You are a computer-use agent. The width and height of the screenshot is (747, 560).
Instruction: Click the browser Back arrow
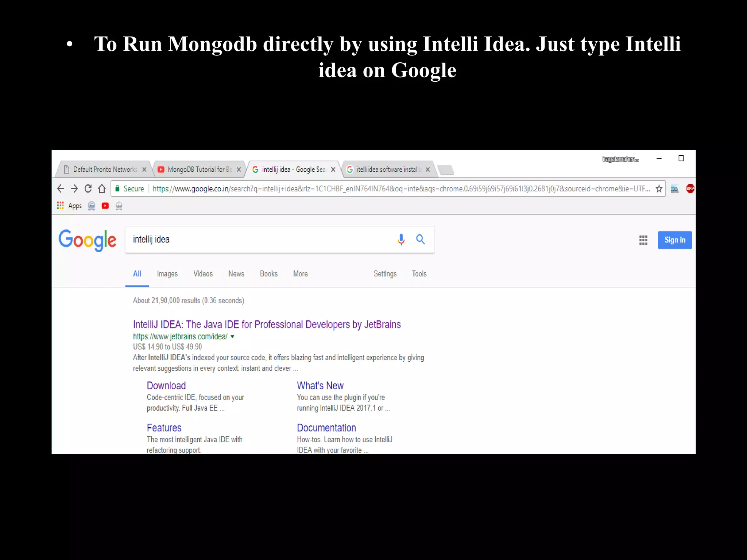pos(61,188)
